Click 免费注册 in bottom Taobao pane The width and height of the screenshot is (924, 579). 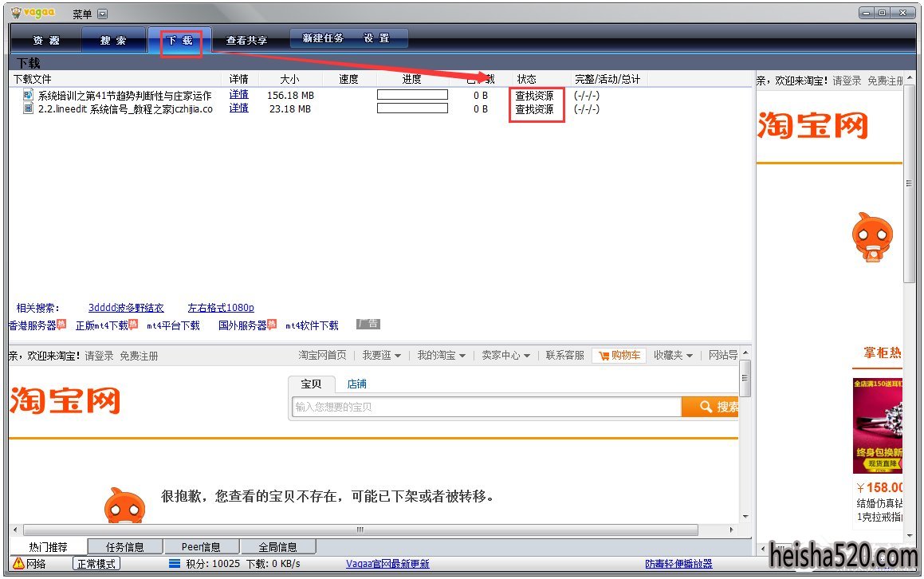pyautogui.click(x=139, y=356)
